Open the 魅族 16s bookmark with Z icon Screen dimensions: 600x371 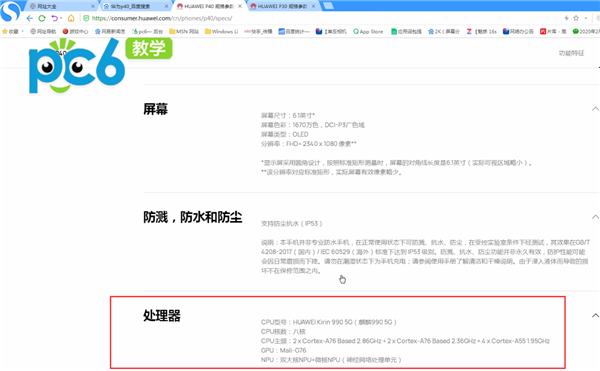click(x=481, y=31)
